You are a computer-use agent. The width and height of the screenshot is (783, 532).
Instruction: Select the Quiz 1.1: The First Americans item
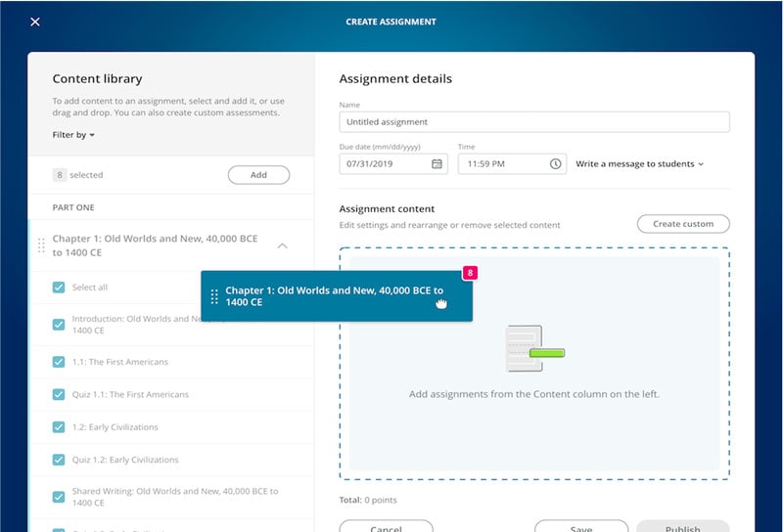pyautogui.click(x=130, y=395)
